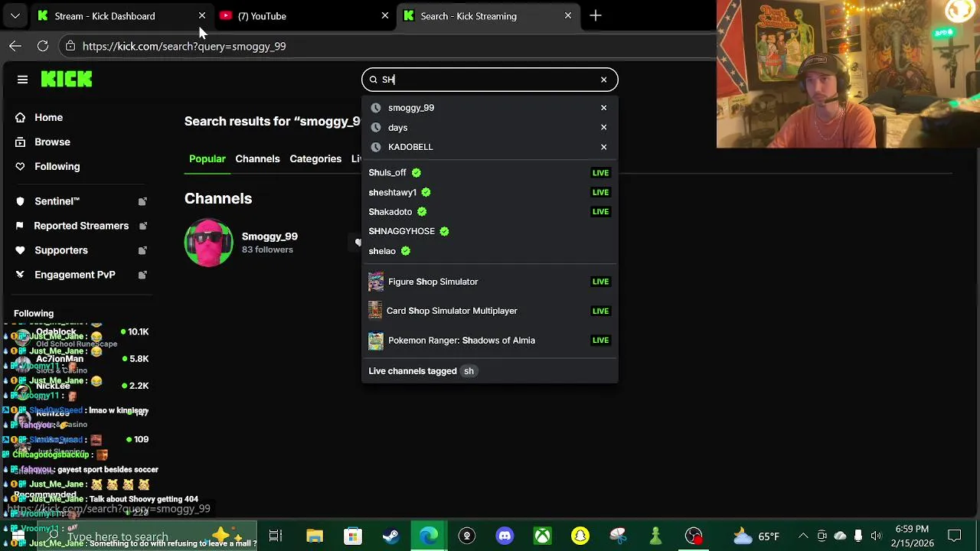Select recent search smoggy_99
The height and width of the screenshot is (551, 980).
[411, 108]
